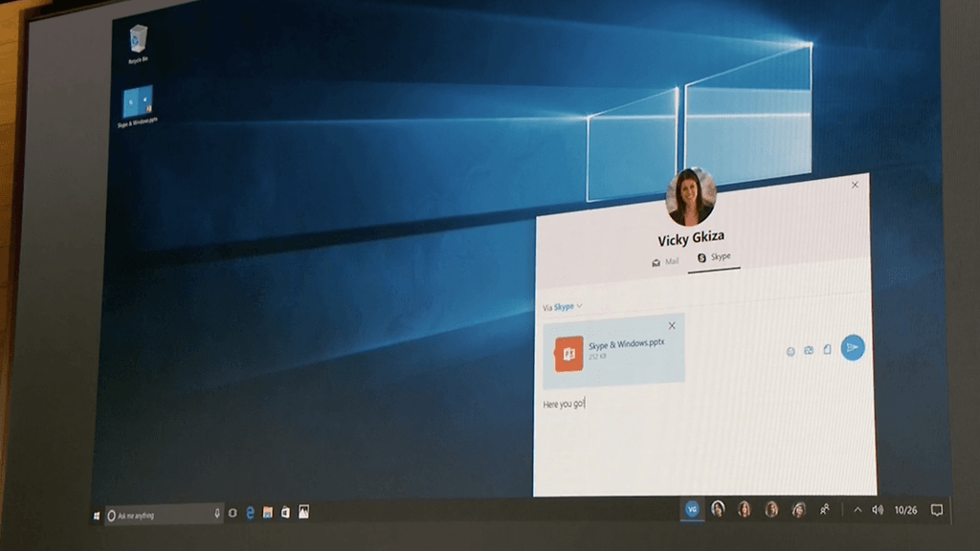The image size is (980, 551).
Task: Open the Action Center notifications
Action: pyautogui.click(x=937, y=510)
